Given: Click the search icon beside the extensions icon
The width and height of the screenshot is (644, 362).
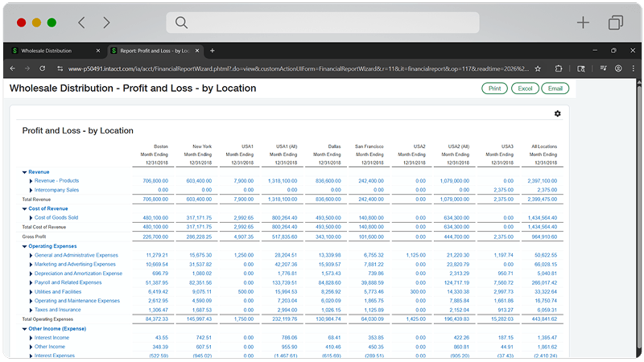Looking at the screenshot, I should (580, 69).
